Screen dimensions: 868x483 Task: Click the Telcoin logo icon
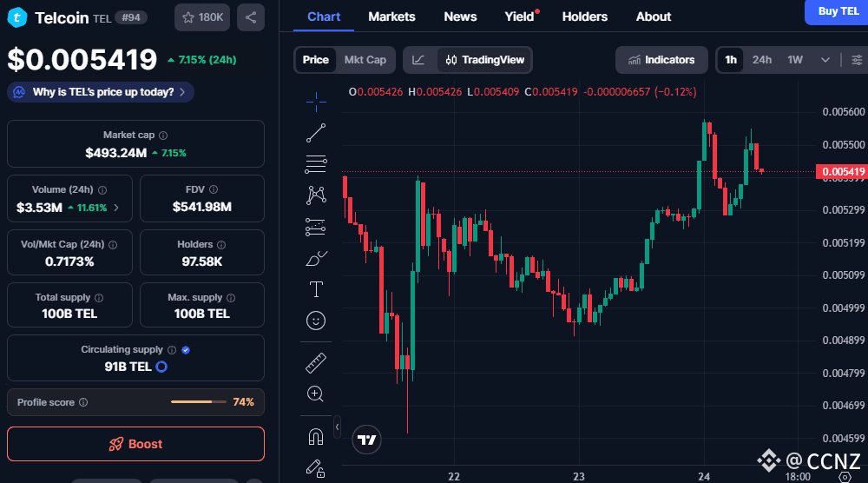click(17, 17)
